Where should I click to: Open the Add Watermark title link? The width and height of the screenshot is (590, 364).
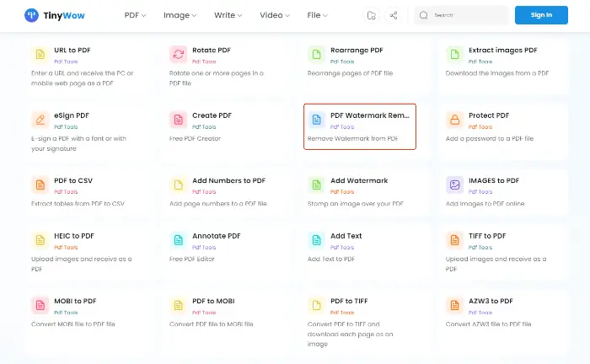point(359,180)
